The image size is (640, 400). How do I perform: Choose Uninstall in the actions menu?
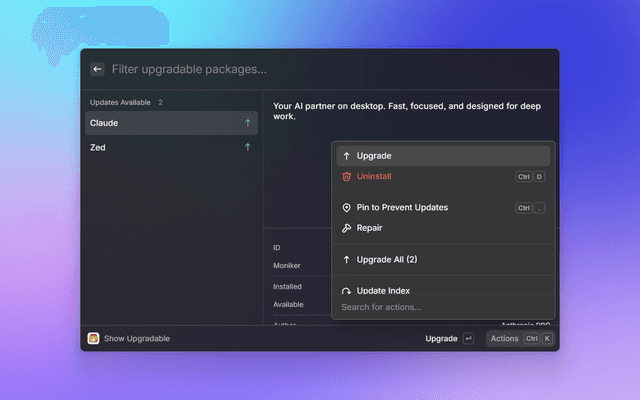point(443,176)
